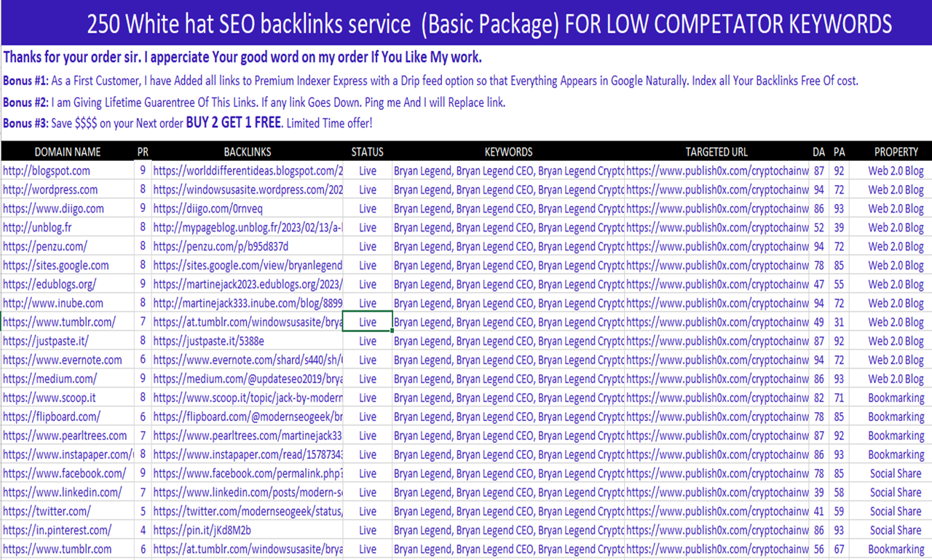This screenshot has width=932, height=560.
Task: Click the flipboard.com/@modernseogeek backlink
Action: click(x=248, y=417)
